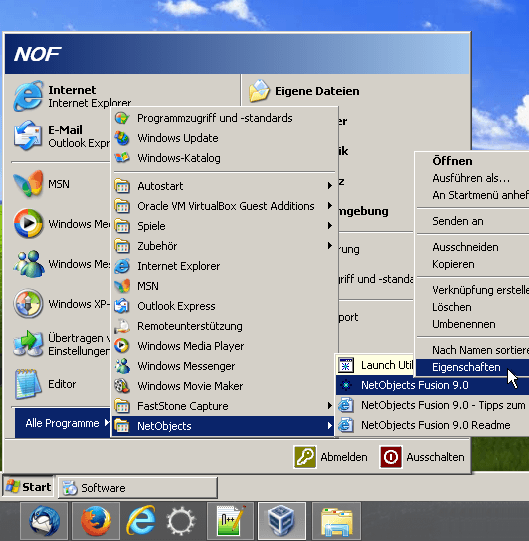Click the Thunderbird icon in host taskbar
This screenshot has width=529, height=541.
tap(44, 521)
